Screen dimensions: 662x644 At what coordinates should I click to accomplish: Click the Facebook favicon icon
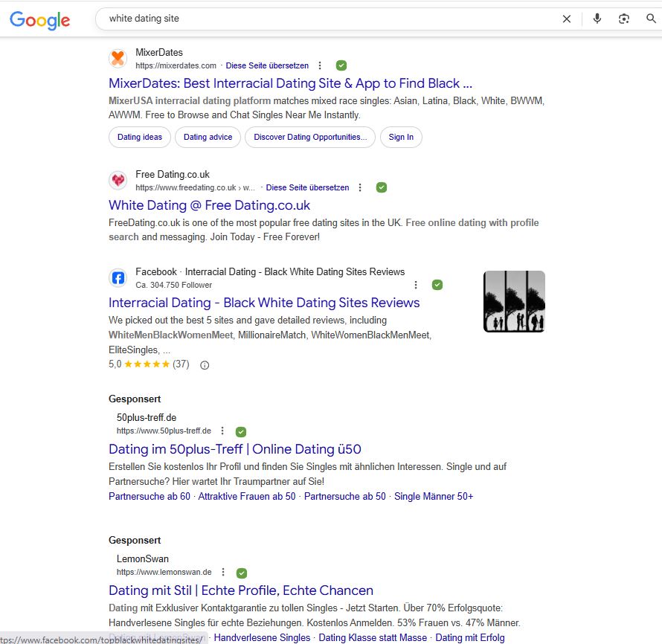point(118,278)
